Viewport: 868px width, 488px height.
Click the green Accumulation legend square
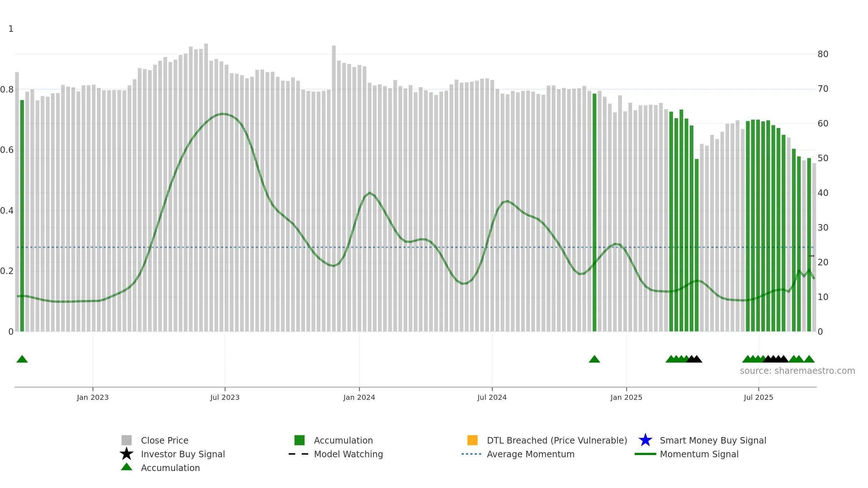tap(299, 440)
